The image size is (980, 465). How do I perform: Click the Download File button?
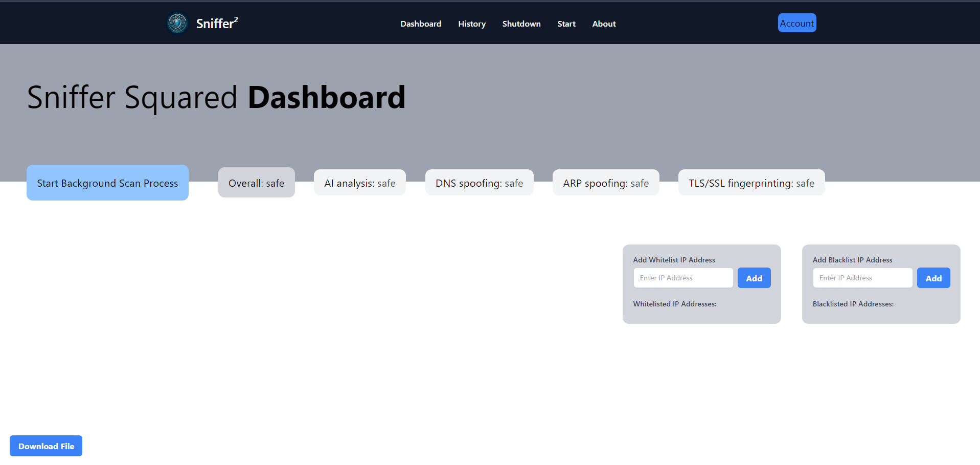click(46, 446)
